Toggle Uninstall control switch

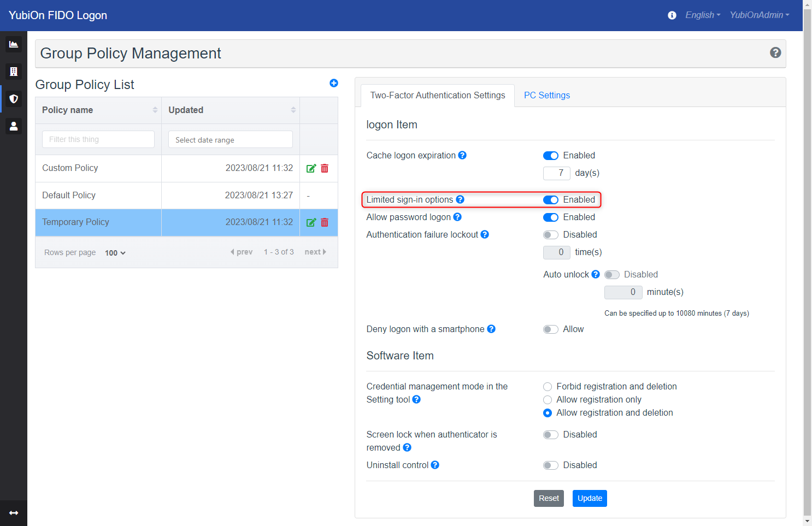pos(551,465)
